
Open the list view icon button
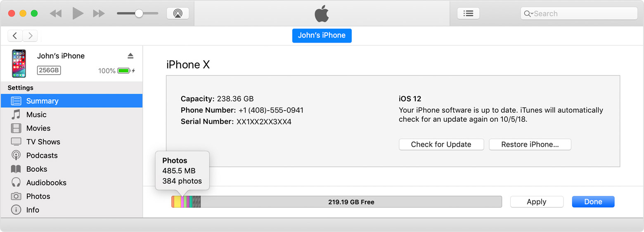click(468, 13)
